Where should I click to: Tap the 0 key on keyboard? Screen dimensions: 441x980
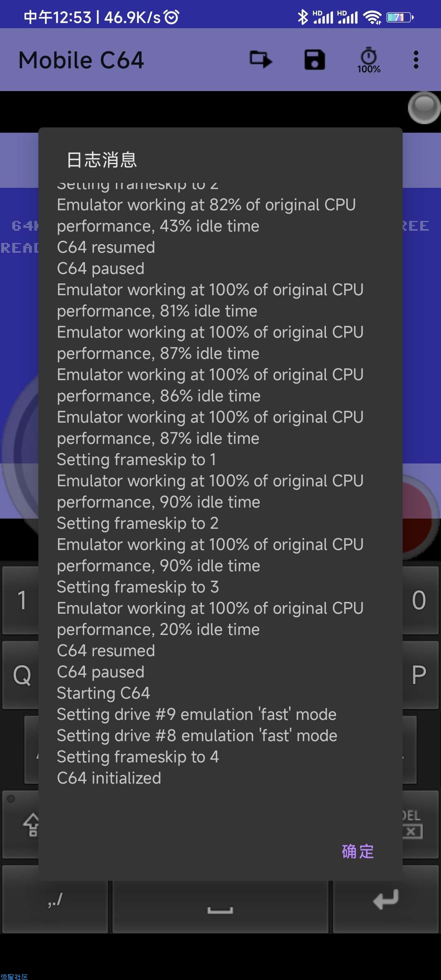420,600
